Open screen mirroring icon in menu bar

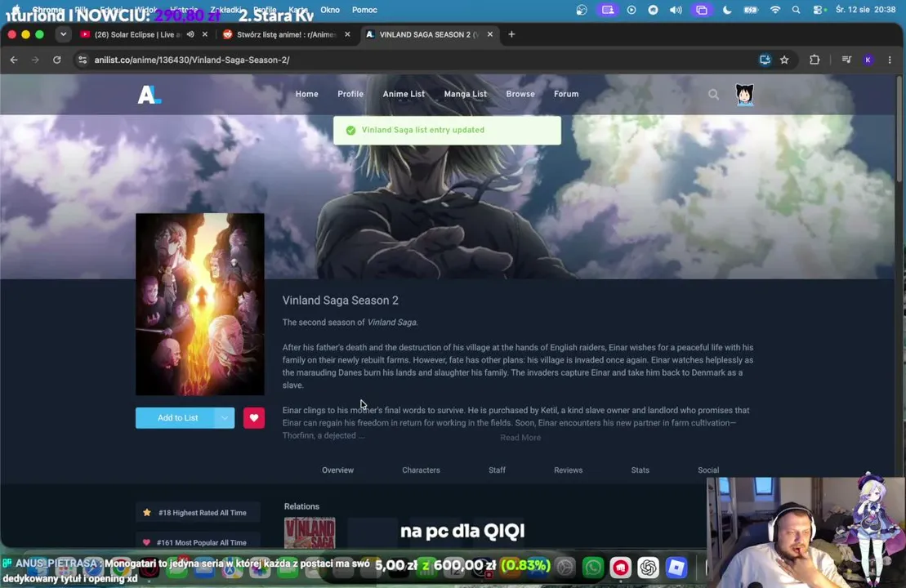click(x=701, y=10)
